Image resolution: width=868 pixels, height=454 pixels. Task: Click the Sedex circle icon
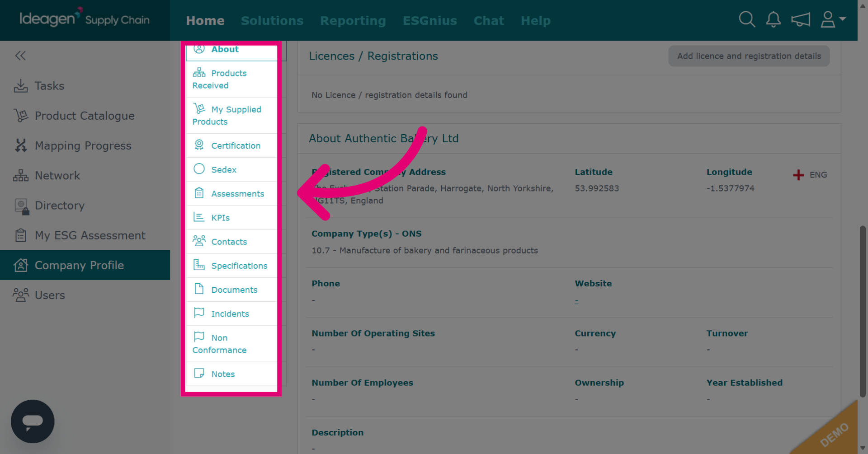click(x=199, y=168)
